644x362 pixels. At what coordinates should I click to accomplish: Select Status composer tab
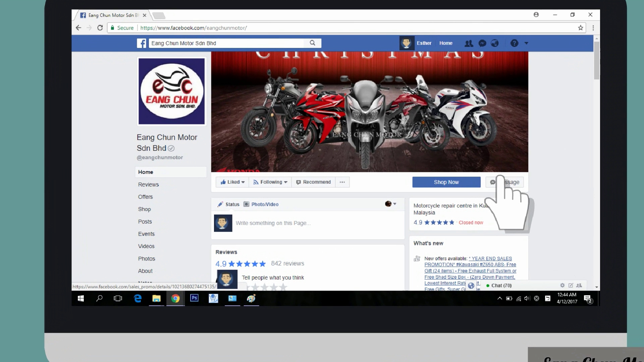click(x=228, y=204)
